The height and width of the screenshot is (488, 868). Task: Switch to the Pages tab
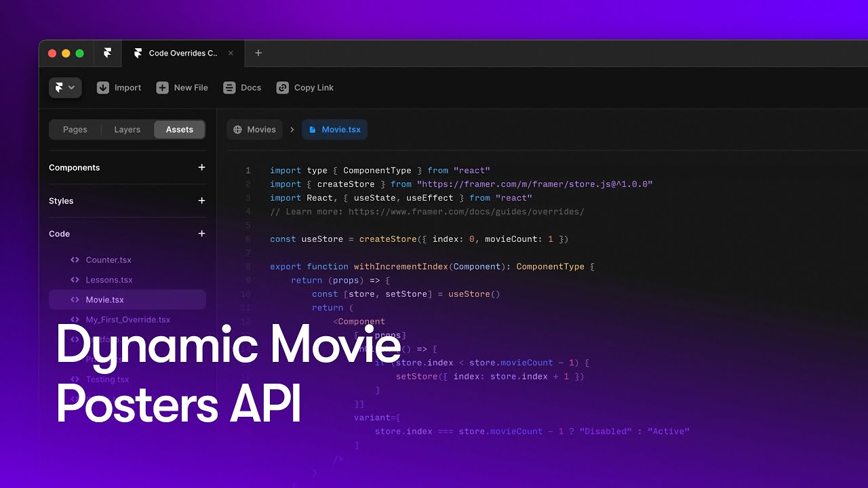pyautogui.click(x=75, y=129)
